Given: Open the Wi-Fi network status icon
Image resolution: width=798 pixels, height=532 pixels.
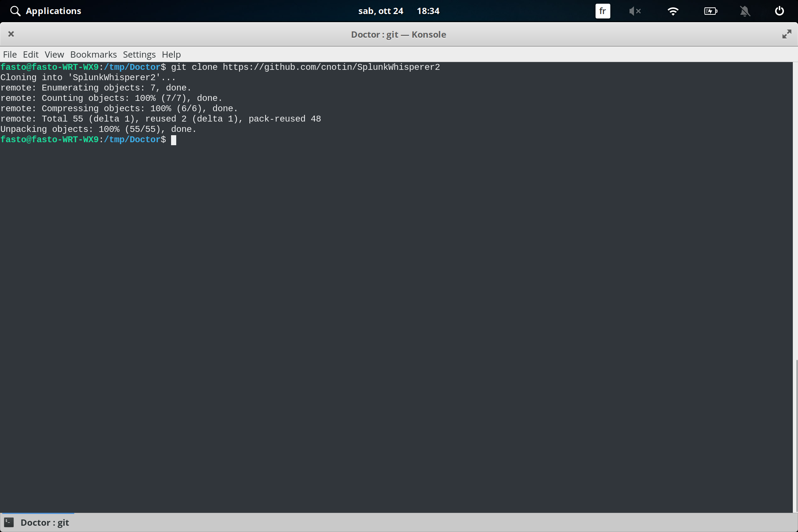Looking at the screenshot, I should pos(673,11).
